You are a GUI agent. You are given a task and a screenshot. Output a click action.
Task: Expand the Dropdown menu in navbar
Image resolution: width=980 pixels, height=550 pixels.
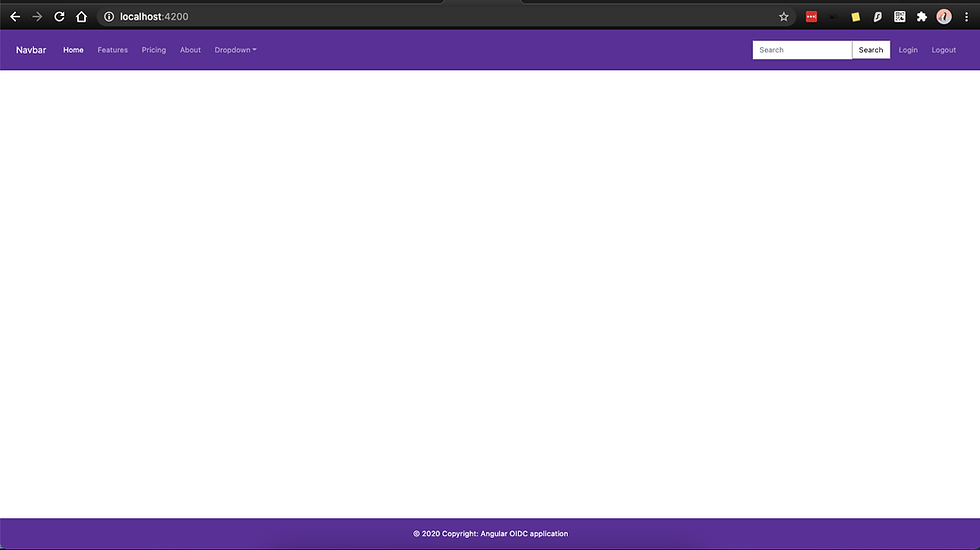pos(236,50)
